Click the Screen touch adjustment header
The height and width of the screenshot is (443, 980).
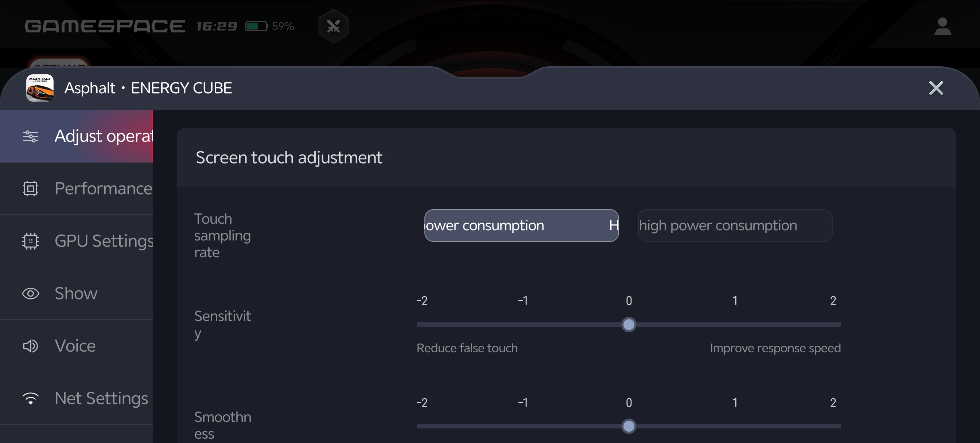coord(289,158)
